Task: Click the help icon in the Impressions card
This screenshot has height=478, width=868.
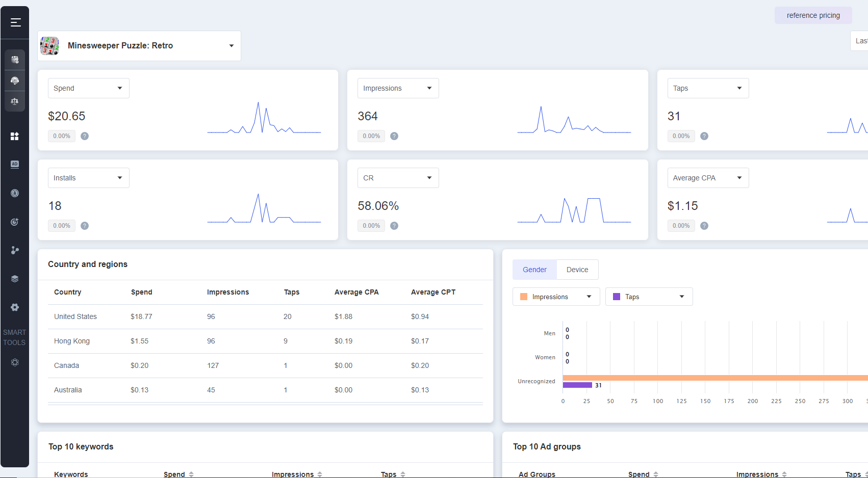Action: pos(394,136)
